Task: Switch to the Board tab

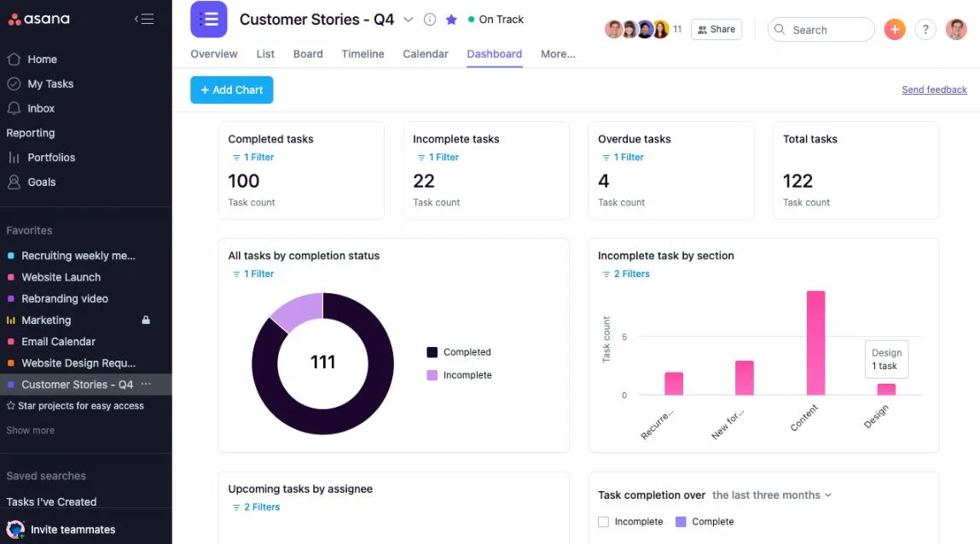Action: click(x=308, y=54)
